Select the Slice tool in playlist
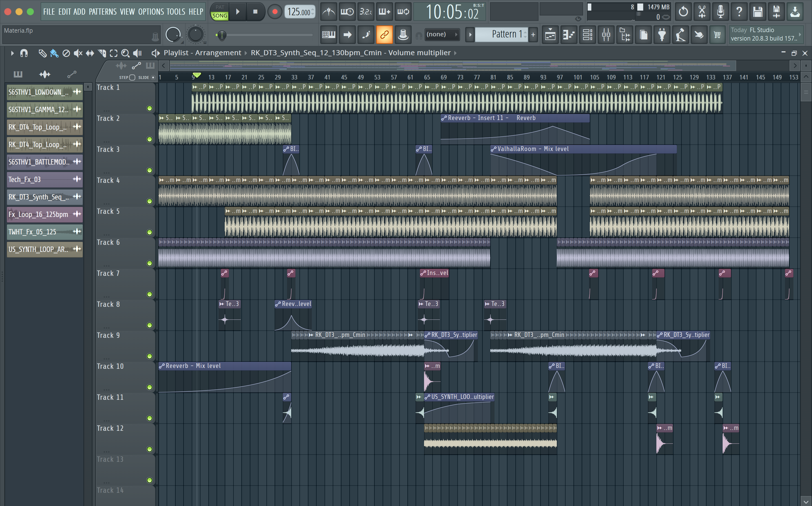812x506 pixels. click(x=102, y=53)
